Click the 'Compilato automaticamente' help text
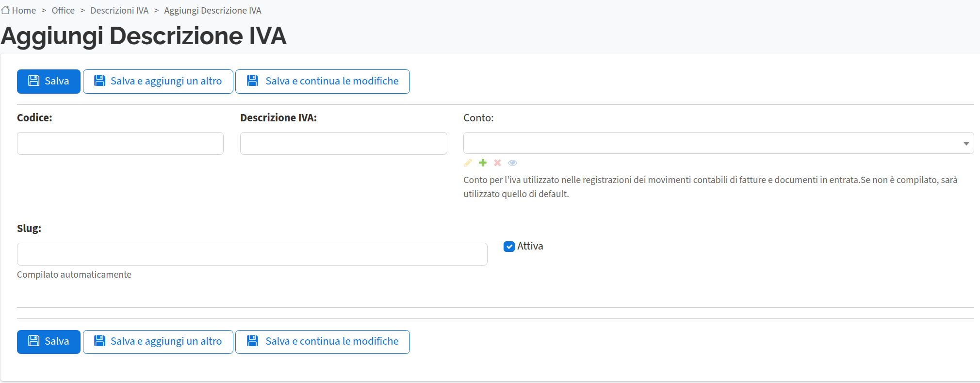Screen dimensions: 980x383 74,275
